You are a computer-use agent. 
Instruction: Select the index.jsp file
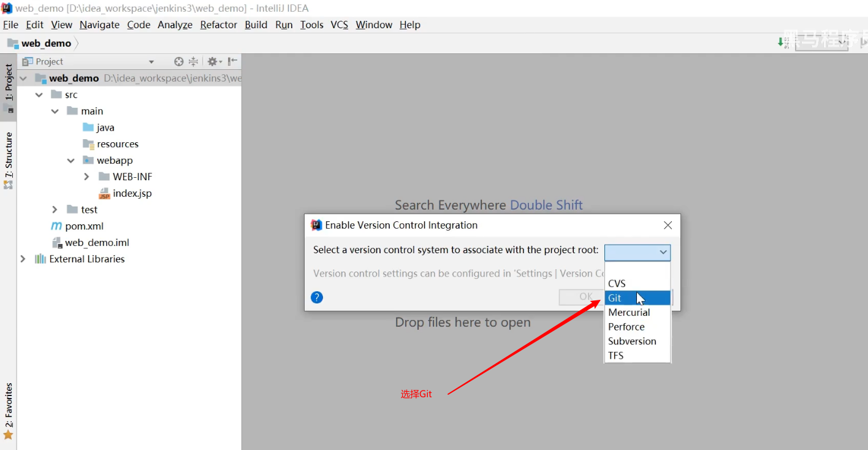tap(132, 193)
